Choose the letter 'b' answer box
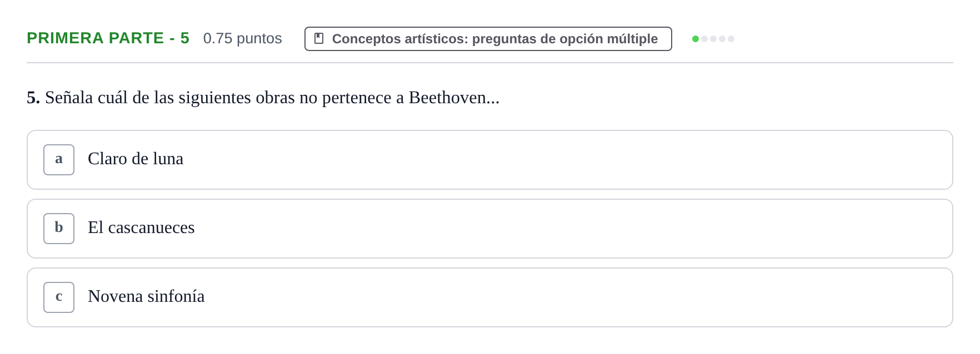The height and width of the screenshot is (354, 980). (x=59, y=229)
